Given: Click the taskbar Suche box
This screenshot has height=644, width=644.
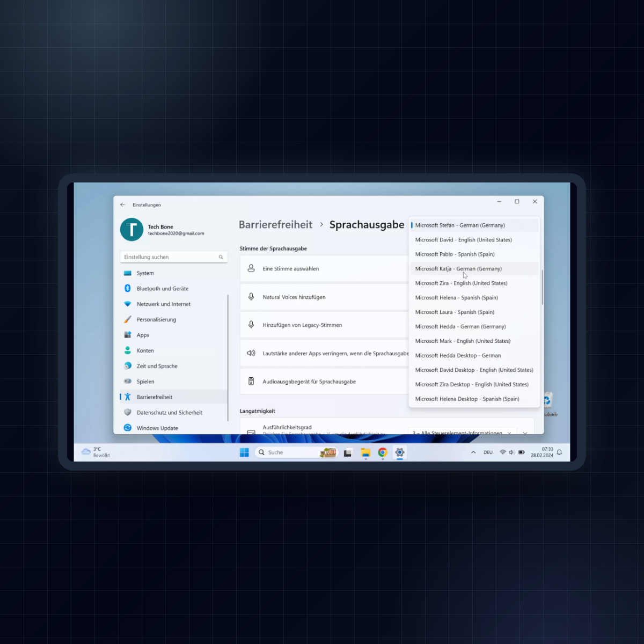Looking at the screenshot, I should point(296,452).
